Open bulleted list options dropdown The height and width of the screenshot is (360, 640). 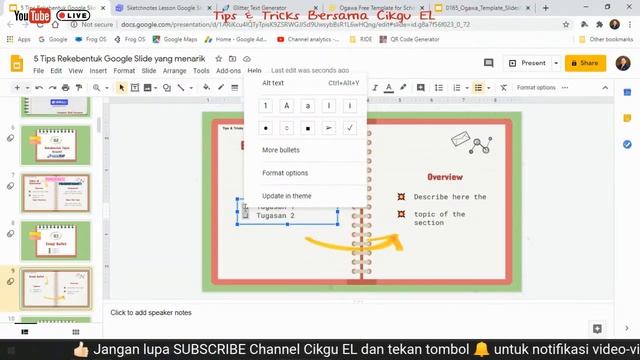click(x=489, y=88)
